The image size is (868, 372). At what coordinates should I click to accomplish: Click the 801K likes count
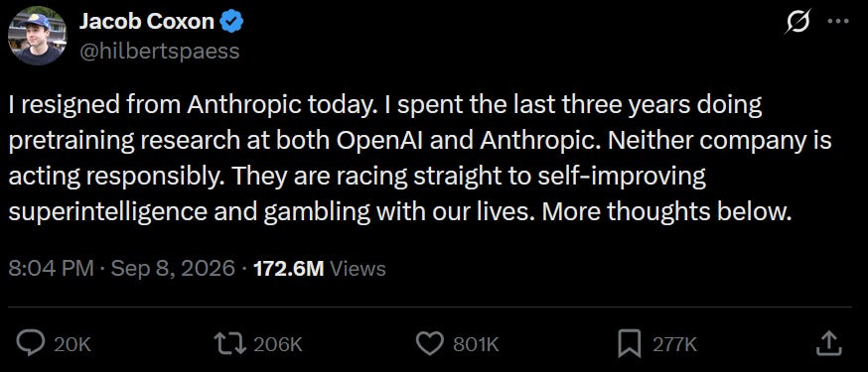(x=476, y=344)
